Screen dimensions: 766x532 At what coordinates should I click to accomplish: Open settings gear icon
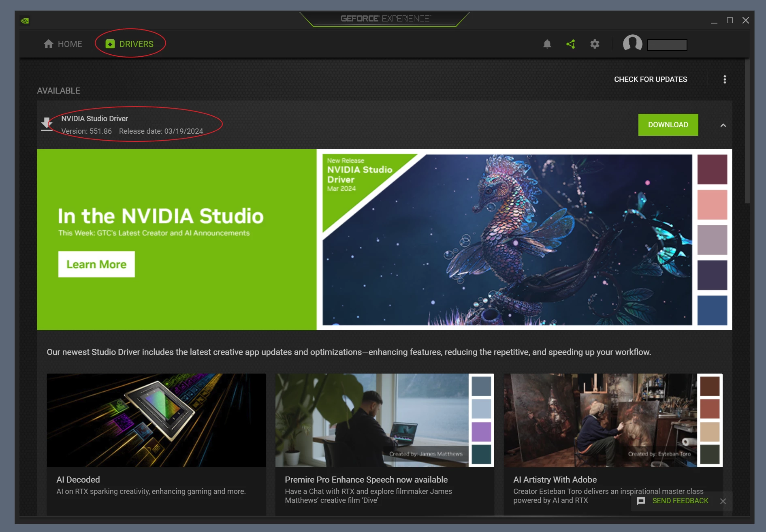[594, 44]
